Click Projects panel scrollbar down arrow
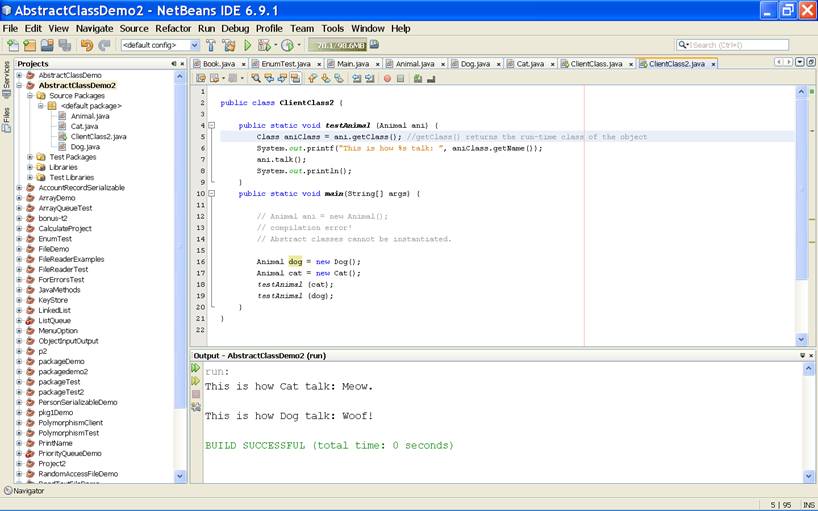Screen dimensions: 818x511 click(x=180, y=476)
